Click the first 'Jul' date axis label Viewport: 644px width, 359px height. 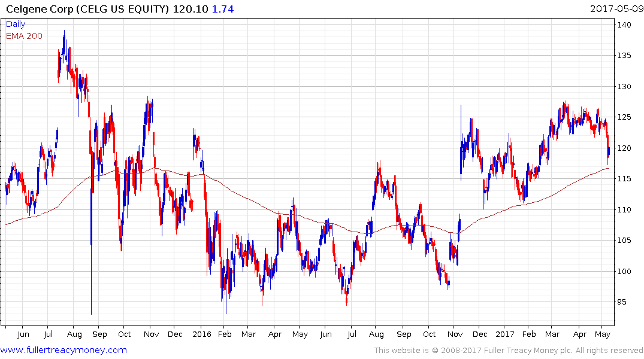(48, 334)
